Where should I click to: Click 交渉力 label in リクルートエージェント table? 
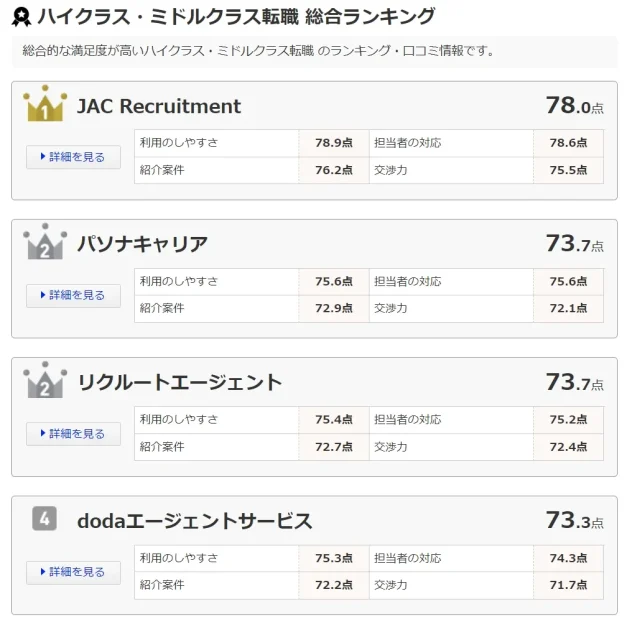point(391,447)
